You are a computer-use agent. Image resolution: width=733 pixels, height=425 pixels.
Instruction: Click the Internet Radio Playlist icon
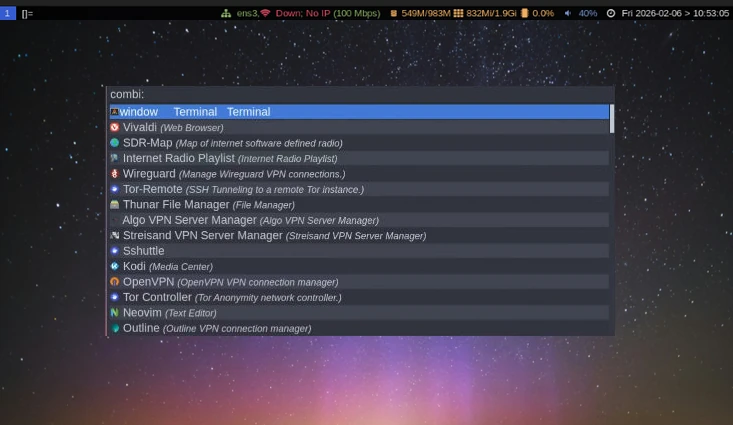pos(115,158)
